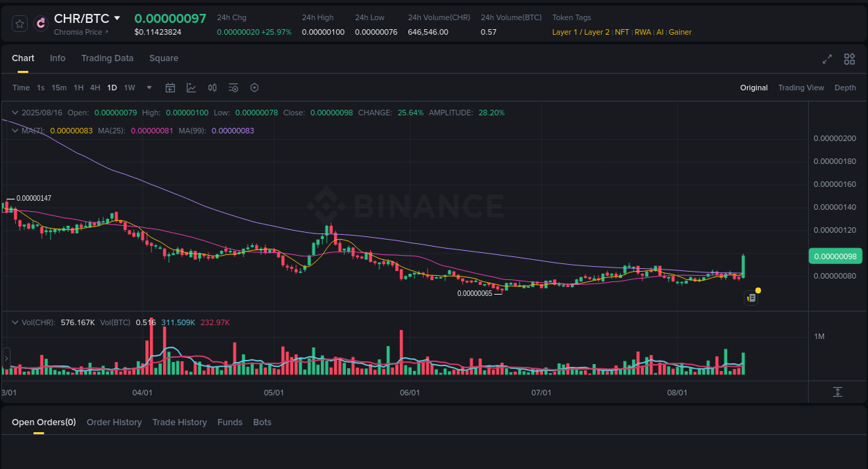This screenshot has width=868, height=469.
Task: Click the RWA token tag
Action: [643, 32]
